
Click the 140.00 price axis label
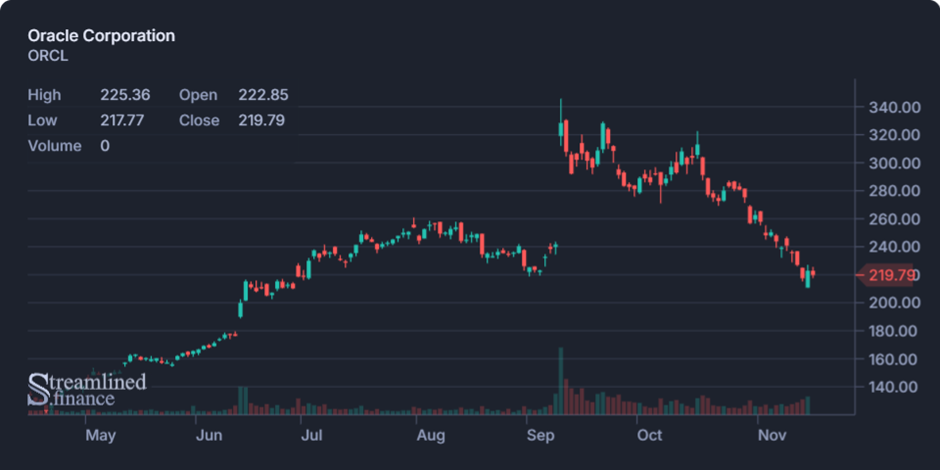(x=894, y=387)
